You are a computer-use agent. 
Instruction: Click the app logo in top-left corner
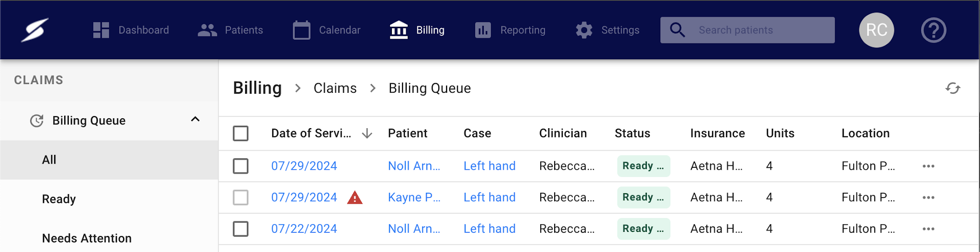(35, 30)
